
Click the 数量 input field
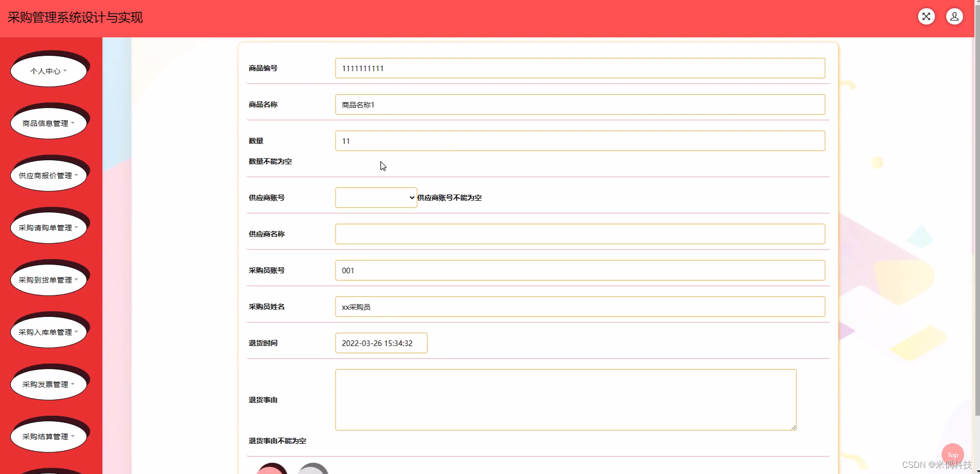click(580, 141)
